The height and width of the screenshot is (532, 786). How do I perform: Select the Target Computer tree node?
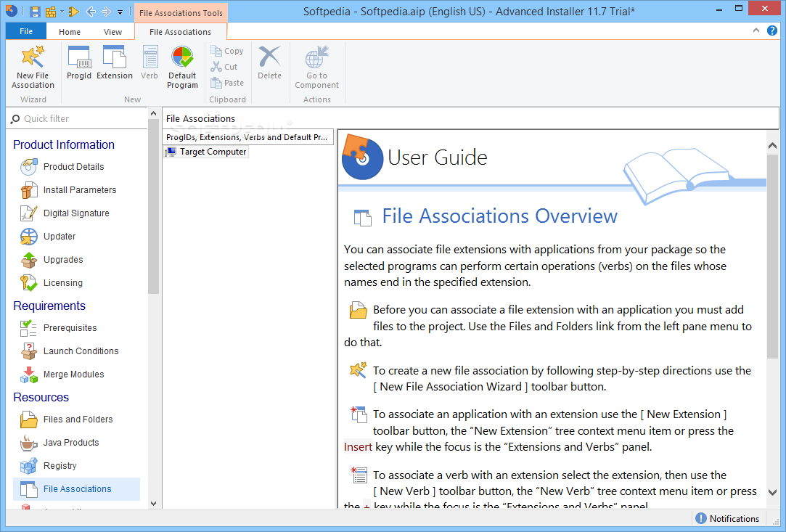point(206,152)
